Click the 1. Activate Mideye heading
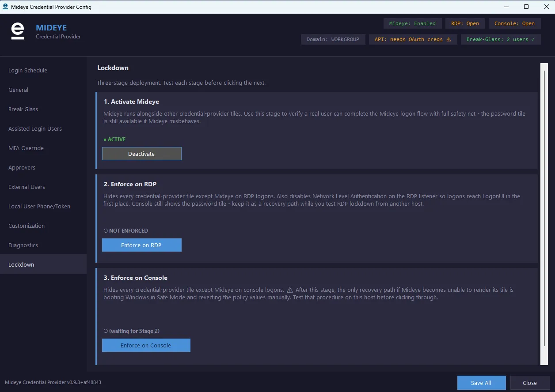Viewport: 555px width, 392px height. (x=131, y=102)
